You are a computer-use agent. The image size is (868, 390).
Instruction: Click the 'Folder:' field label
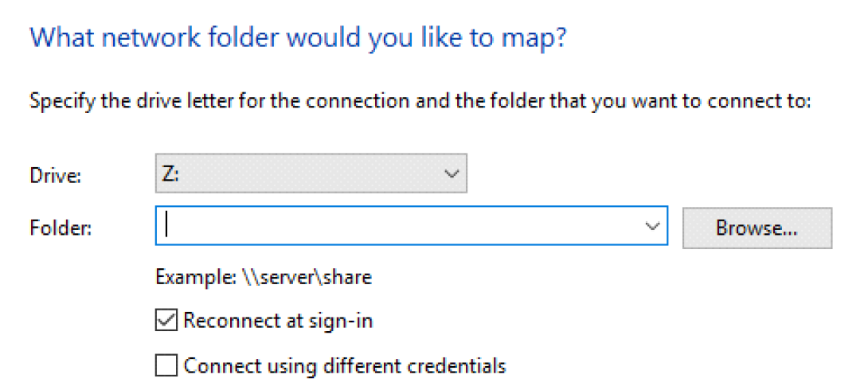[x=61, y=228]
